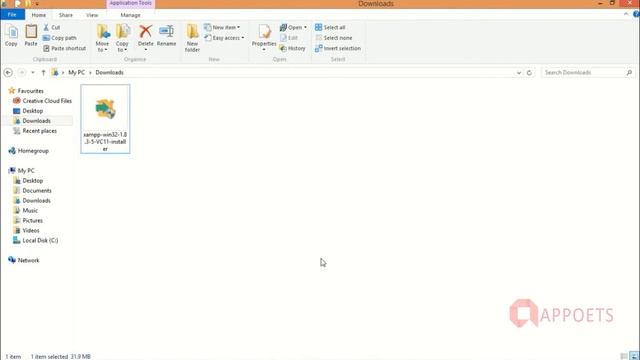Open Pictures folder in sidebar

pos(28,220)
